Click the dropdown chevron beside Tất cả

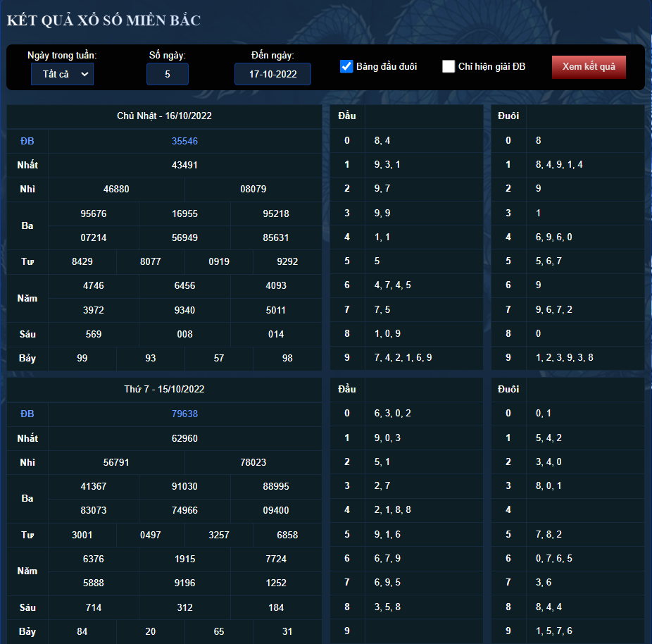[84, 74]
